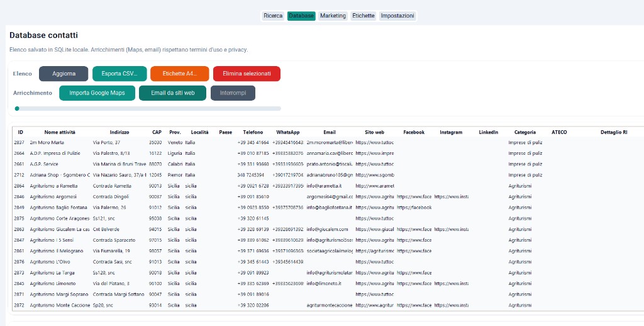Click the Interrompi button
The width and height of the screenshot is (644, 326).
(233, 93)
